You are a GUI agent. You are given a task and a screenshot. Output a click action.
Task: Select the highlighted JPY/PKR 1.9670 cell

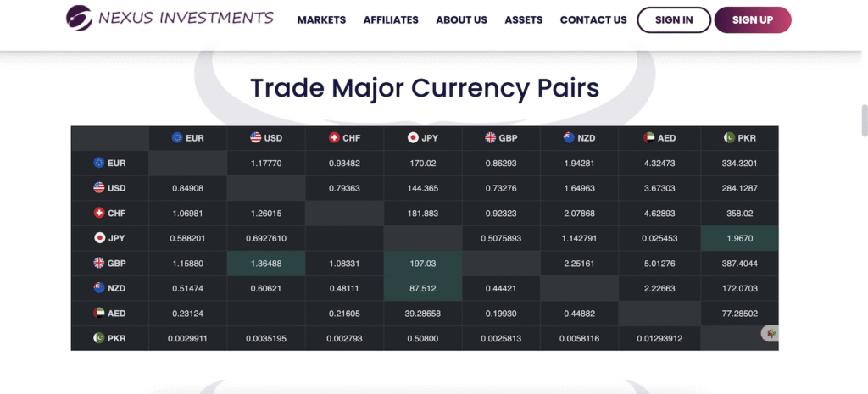[x=739, y=238]
